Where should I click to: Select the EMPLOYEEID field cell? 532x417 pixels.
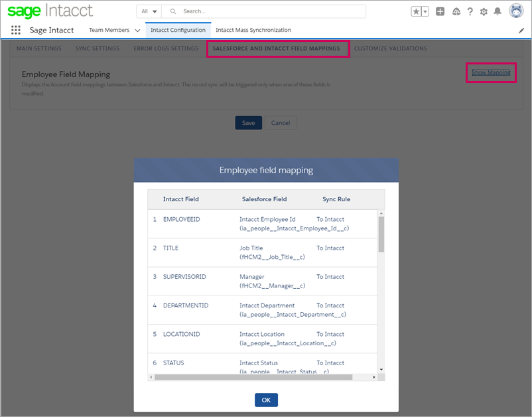(x=182, y=219)
